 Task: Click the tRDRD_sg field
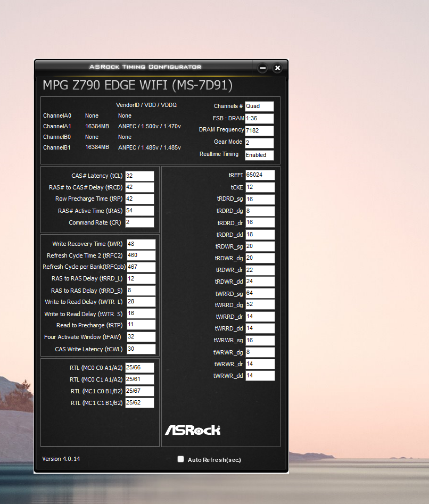(260, 199)
